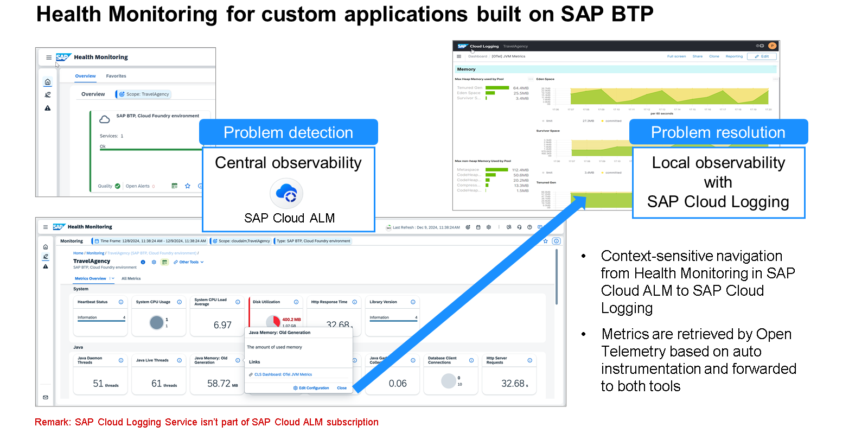Viewport: 868px width, 433px height.
Task: Open calendar icon on Cloud Foundry overview card
Action: click(175, 186)
